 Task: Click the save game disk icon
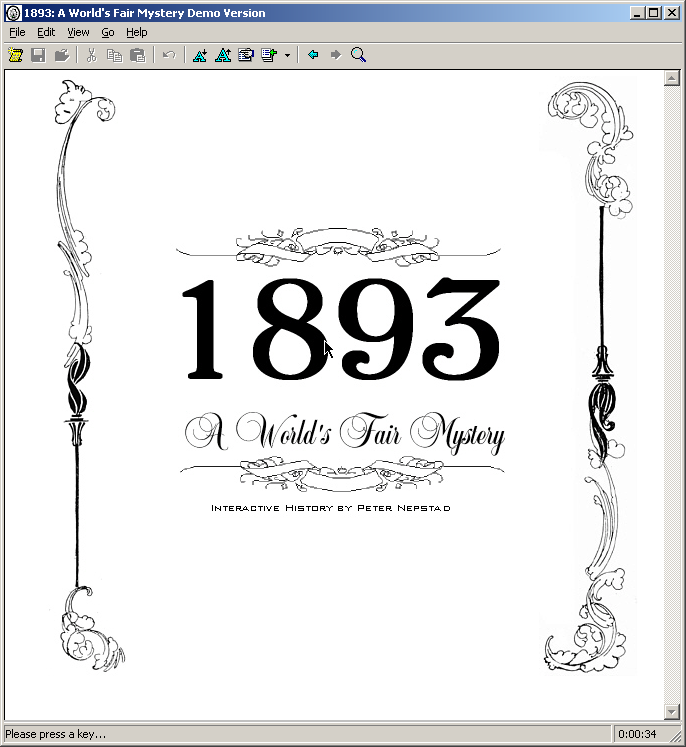click(x=38, y=55)
